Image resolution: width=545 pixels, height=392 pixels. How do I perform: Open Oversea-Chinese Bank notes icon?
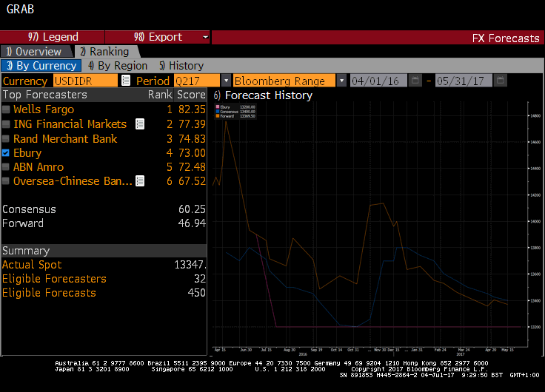tap(140, 181)
